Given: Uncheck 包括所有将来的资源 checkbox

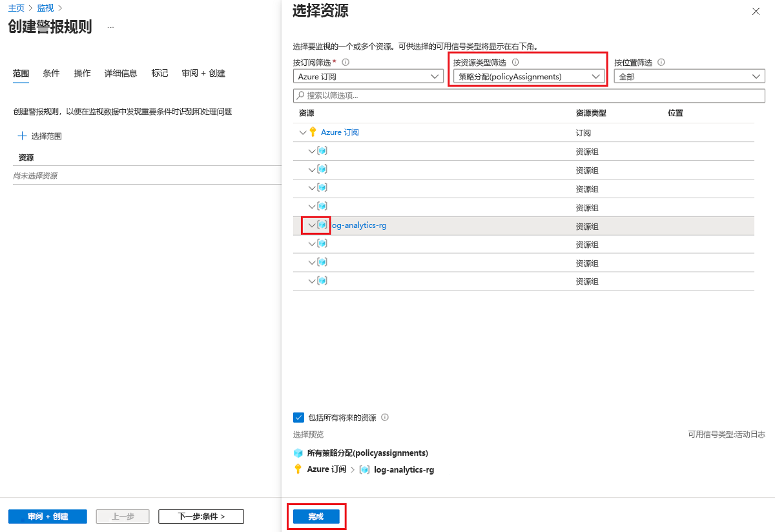Looking at the screenshot, I should 298,418.
